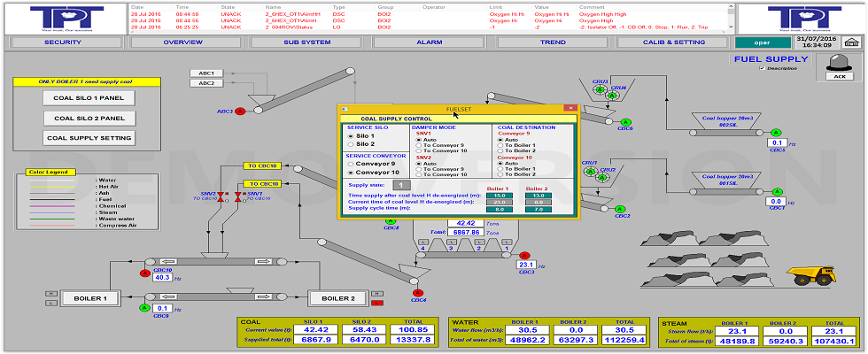Set SNV1 damper to Conveyor 9
The height and width of the screenshot is (354, 868).
[x=419, y=145]
